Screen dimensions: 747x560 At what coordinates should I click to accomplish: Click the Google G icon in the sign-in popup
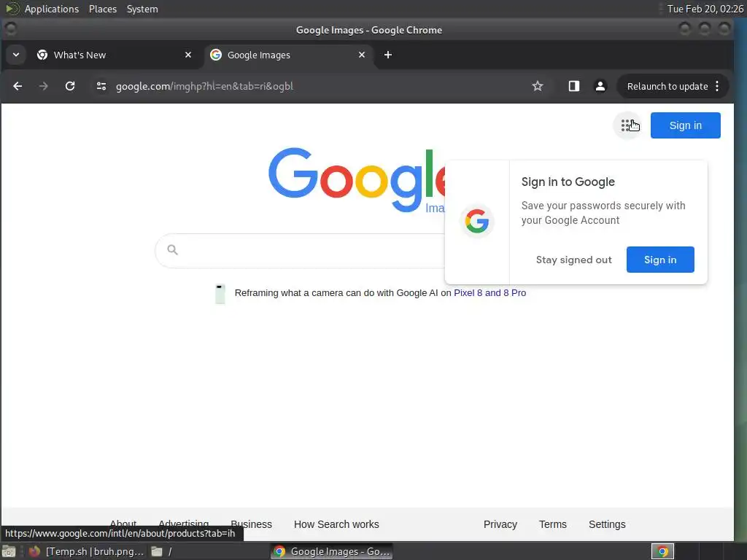point(477,222)
